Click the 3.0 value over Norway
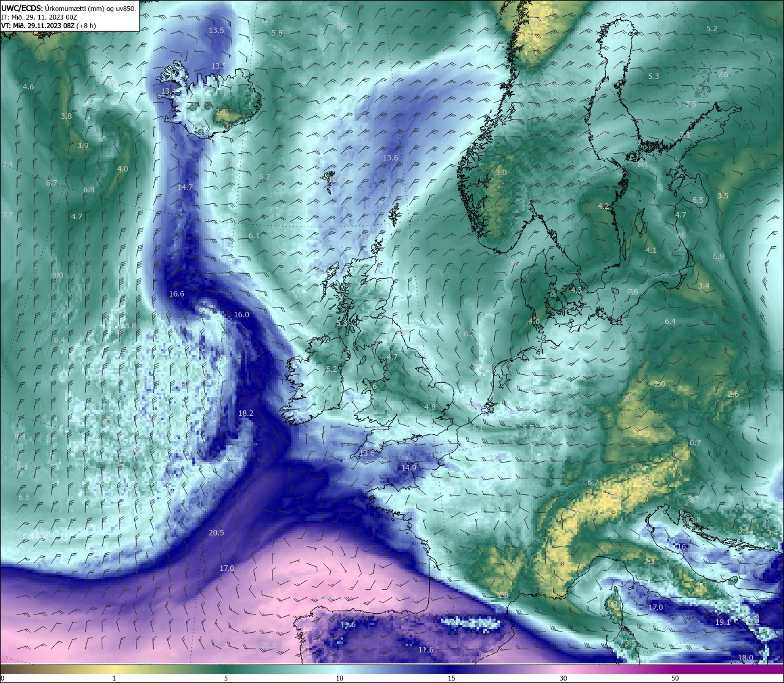 click(x=501, y=173)
